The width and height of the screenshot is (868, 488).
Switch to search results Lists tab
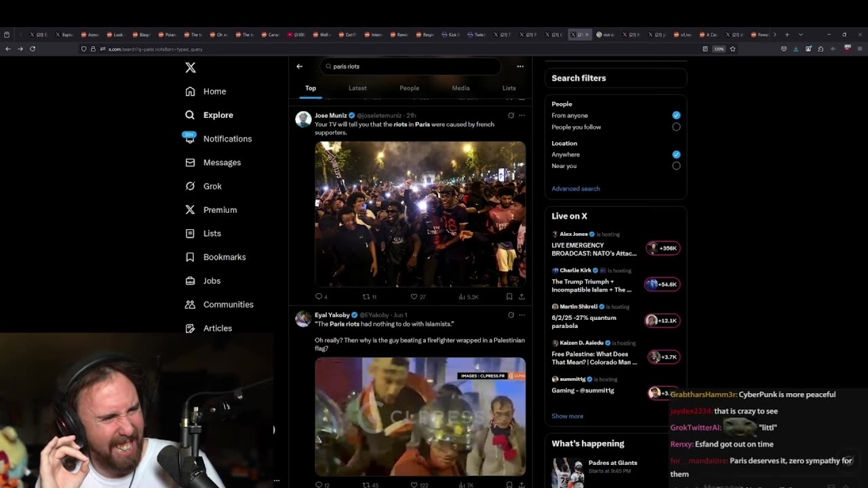pos(509,88)
